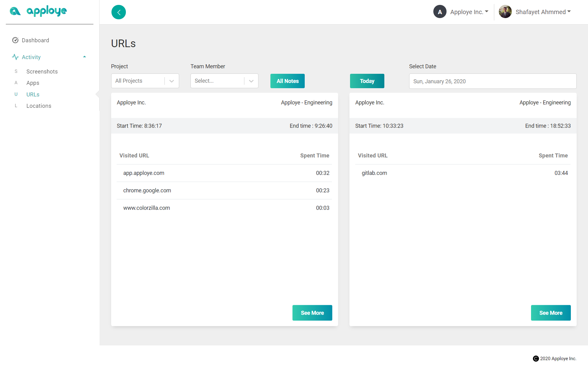This screenshot has width=588, height=372.
Task: Open Apps under Activity
Action: point(33,83)
